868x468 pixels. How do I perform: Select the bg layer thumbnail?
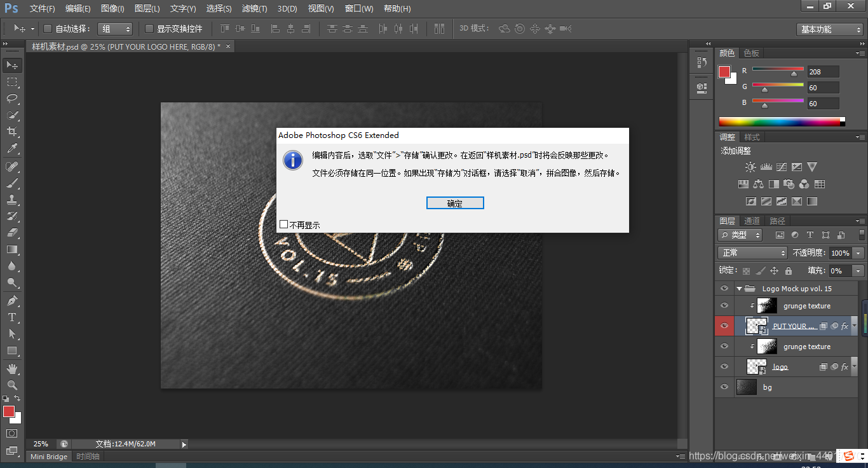tap(747, 387)
